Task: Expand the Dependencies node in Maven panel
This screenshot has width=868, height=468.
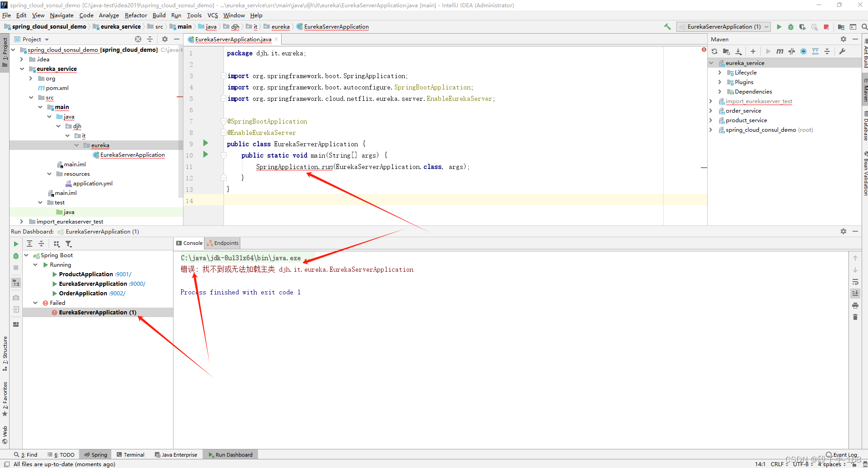Action: tap(720, 92)
